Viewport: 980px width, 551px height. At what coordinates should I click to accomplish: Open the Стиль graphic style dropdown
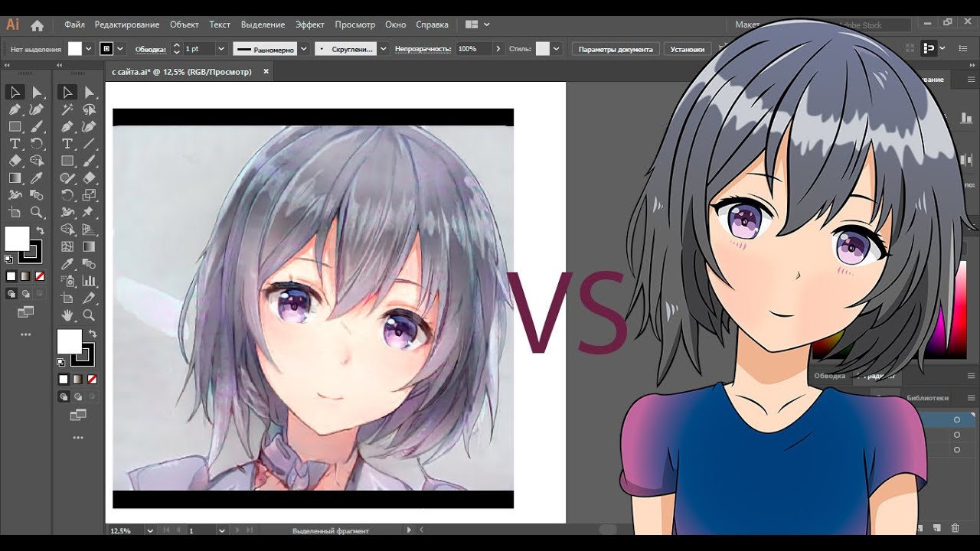click(557, 49)
